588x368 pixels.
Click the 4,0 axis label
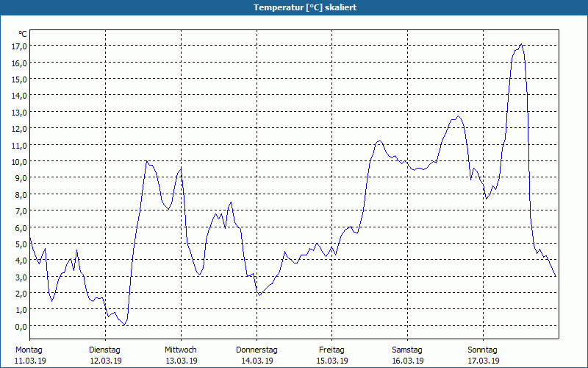point(21,261)
